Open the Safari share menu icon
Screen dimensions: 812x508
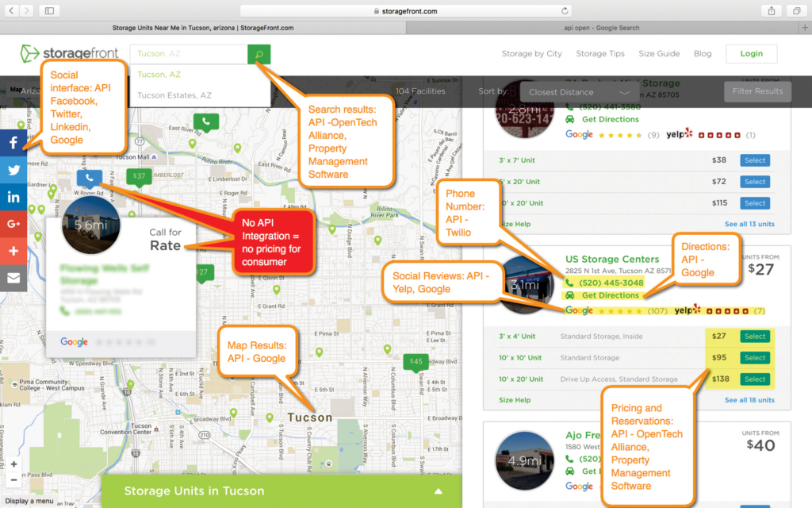[x=771, y=10]
